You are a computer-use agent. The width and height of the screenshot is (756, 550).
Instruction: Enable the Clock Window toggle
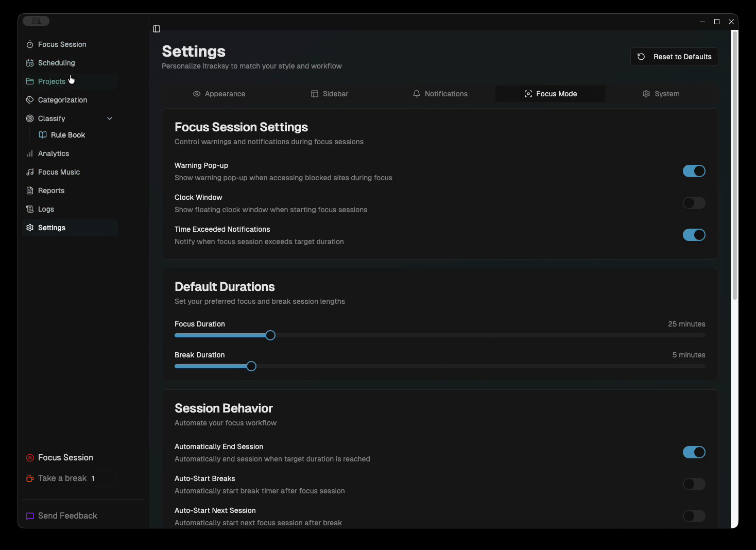694,203
